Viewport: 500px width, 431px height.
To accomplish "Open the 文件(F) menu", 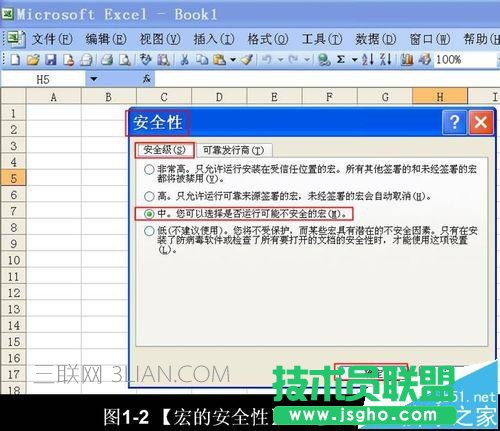I will (x=52, y=39).
